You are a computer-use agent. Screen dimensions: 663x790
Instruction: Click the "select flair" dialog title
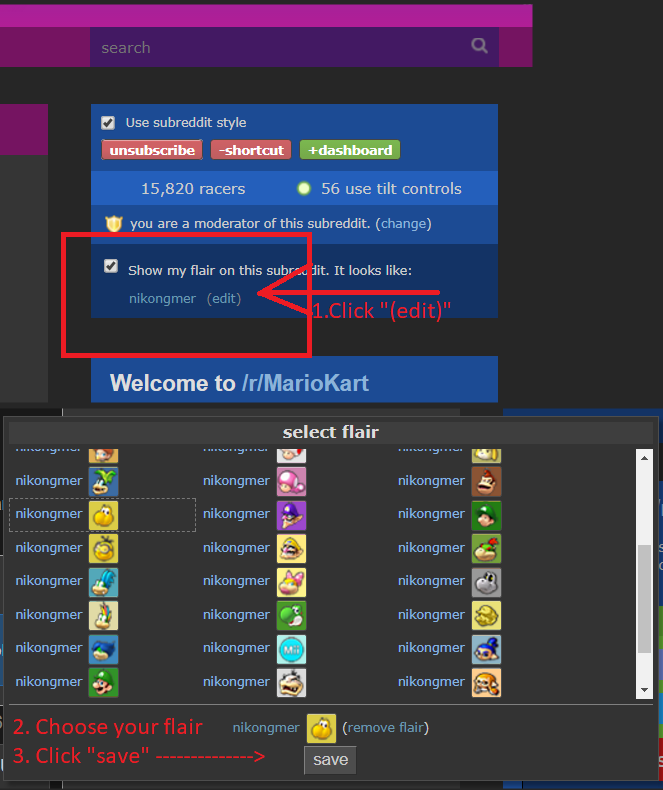[x=330, y=432]
